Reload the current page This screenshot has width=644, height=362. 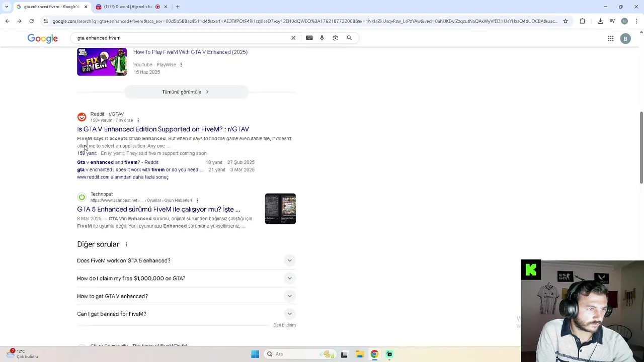pos(31,21)
